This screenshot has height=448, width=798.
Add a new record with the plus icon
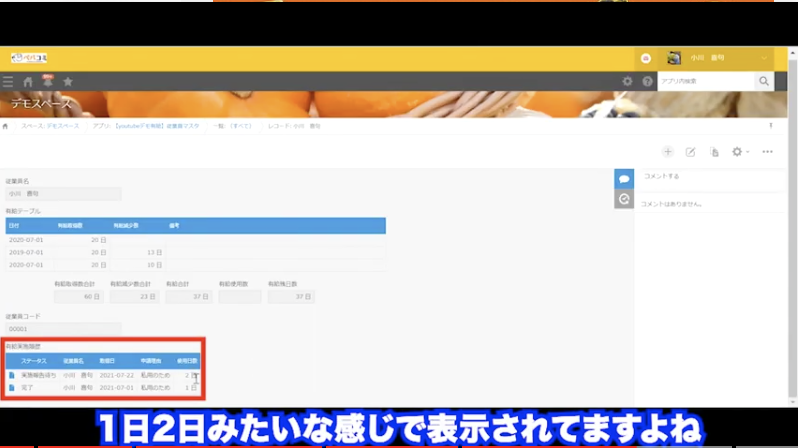pos(668,152)
